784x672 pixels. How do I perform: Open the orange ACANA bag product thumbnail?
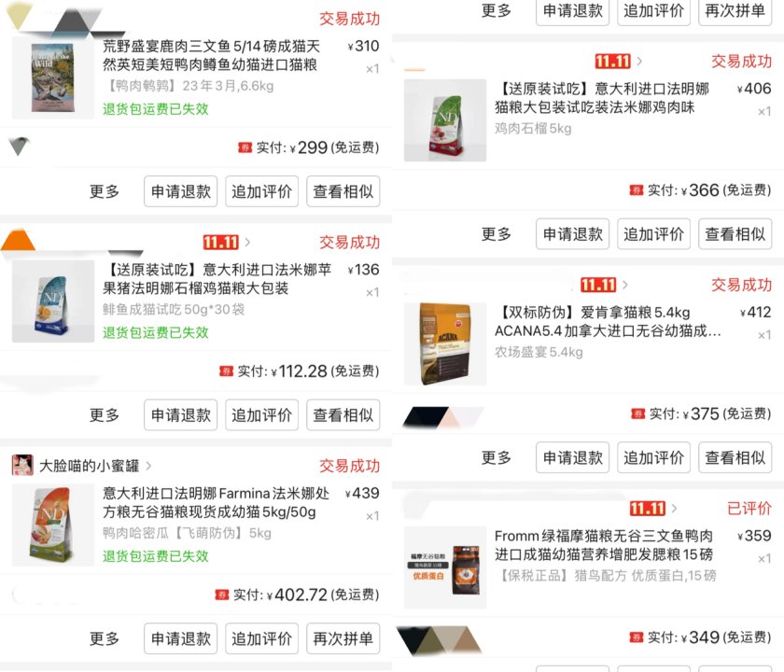pos(445,343)
